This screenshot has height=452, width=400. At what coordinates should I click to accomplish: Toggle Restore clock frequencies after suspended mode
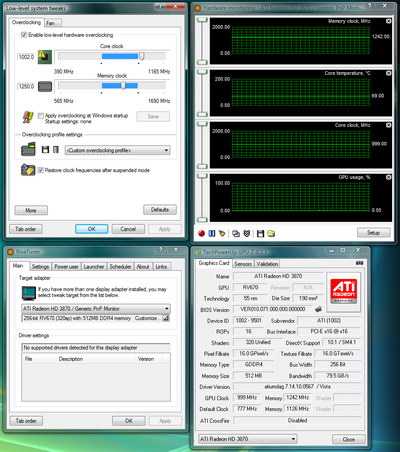click(41, 170)
